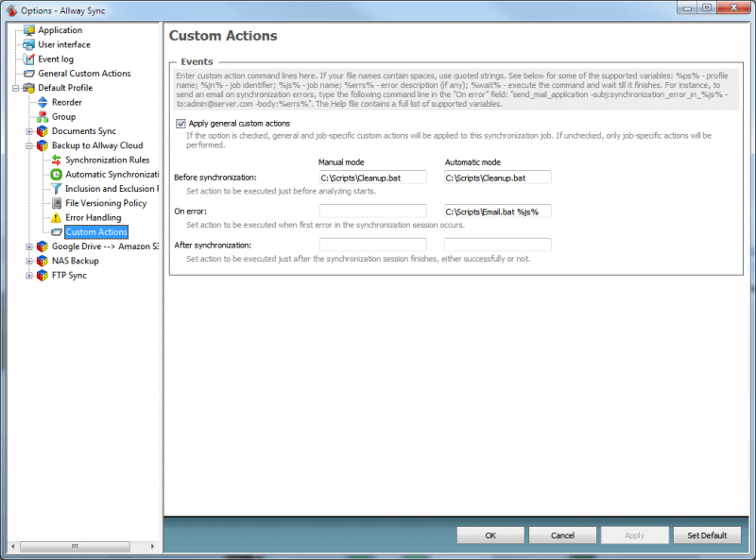Click the selected Custom Actions icon
756x560 pixels.
pyautogui.click(x=57, y=231)
